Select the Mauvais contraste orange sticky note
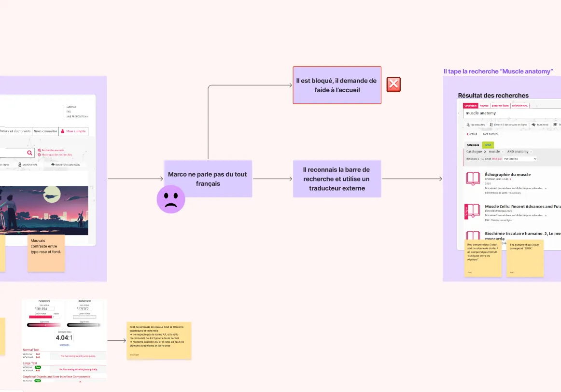 tap(46, 253)
